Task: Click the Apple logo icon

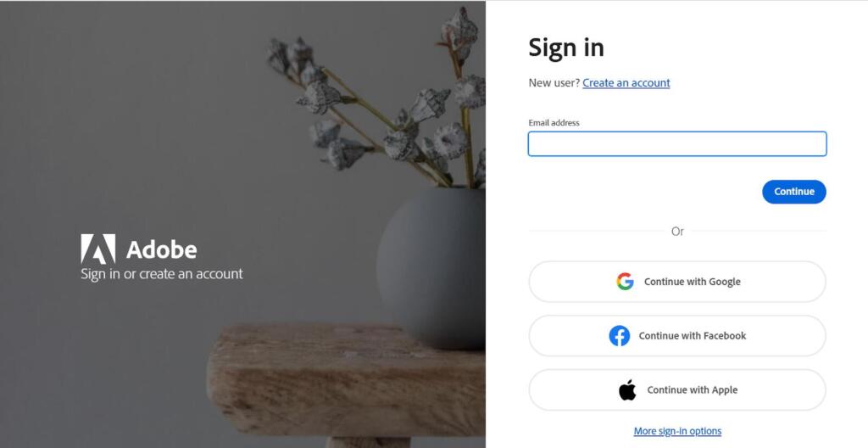Action: pyautogui.click(x=627, y=389)
